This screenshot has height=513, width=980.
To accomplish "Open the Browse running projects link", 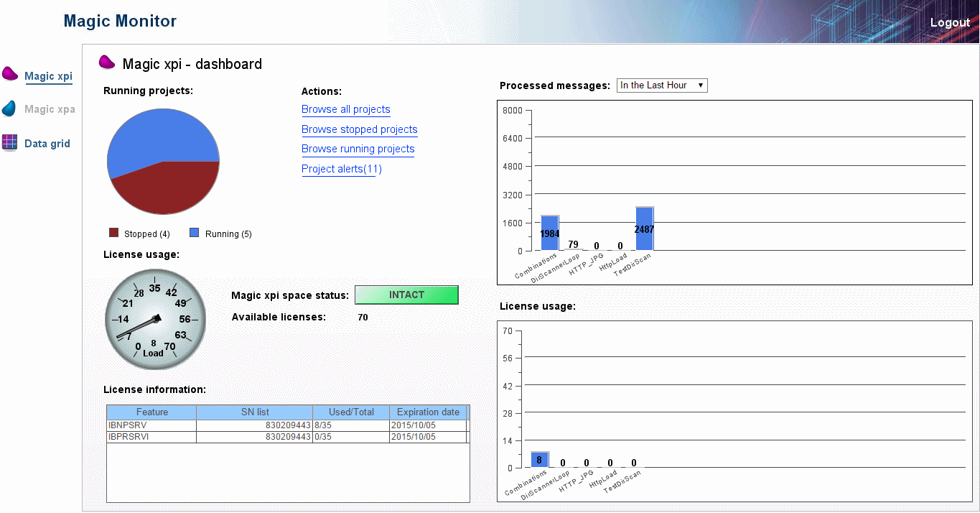I will click(358, 149).
